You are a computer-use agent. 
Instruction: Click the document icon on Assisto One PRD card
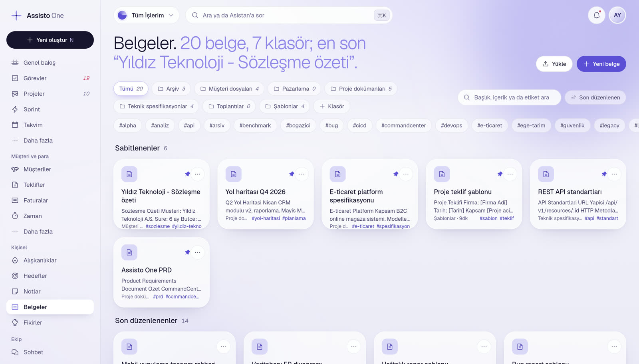129,252
